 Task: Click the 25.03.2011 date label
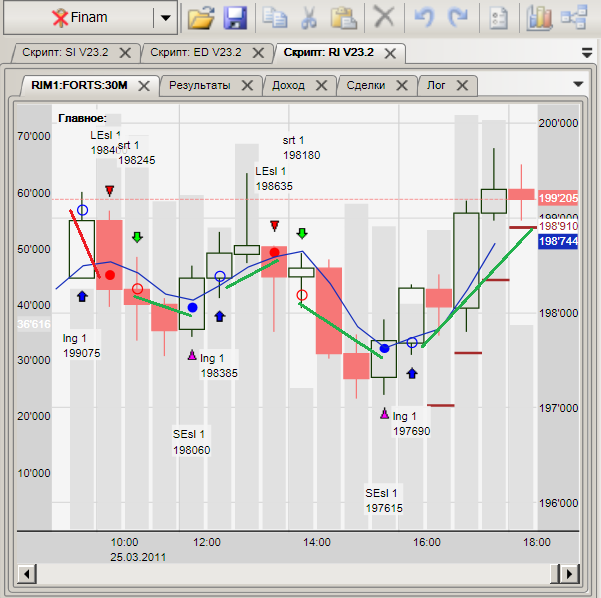(x=138, y=557)
